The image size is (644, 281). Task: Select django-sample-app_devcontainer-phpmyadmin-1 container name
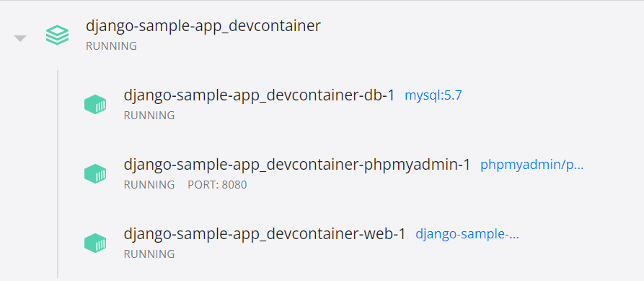(x=297, y=165)
